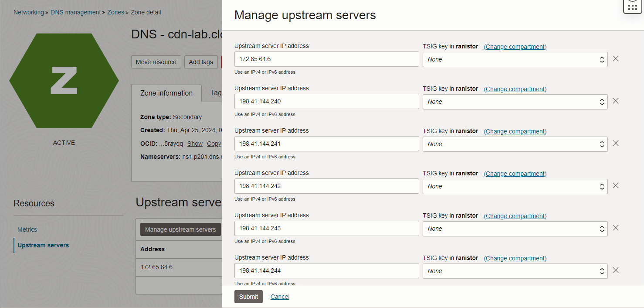Open TSIG key dropdown for 172.65.64.6
The width and height of the screenshot is (644, 308).
515,59
